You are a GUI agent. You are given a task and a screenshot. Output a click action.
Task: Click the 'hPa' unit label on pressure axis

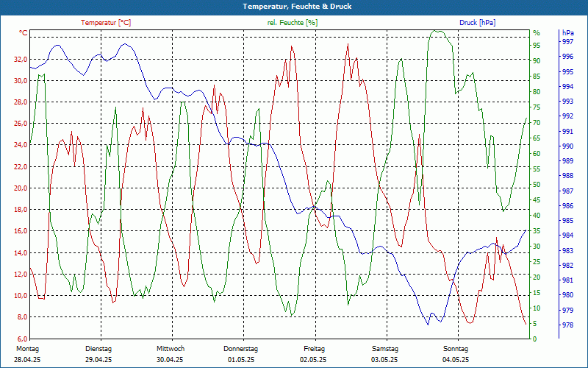click(x=568, y=33)
